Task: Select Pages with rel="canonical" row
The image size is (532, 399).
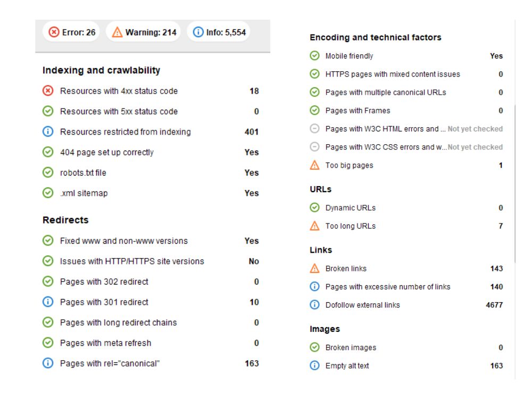Action: tap(151, 363)
